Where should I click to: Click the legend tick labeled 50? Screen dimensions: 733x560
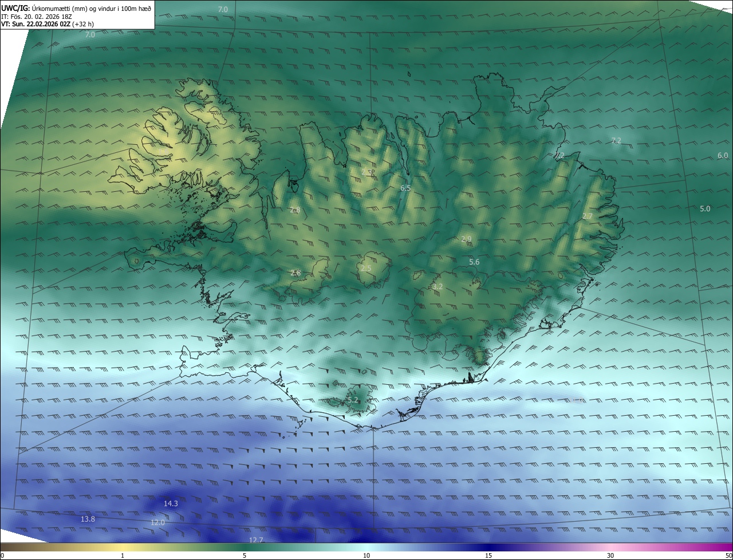729,555
